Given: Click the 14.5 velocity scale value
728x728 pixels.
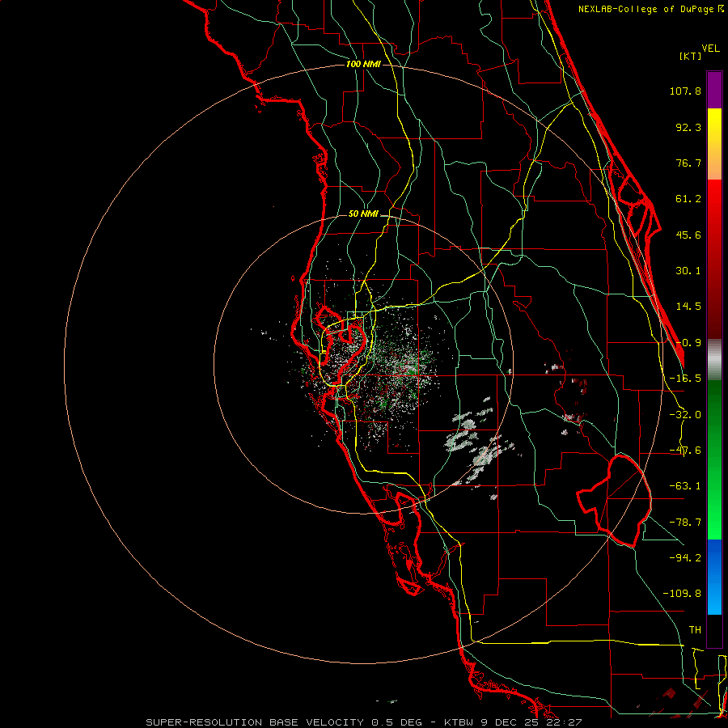Looking at the screenshot, I should 688,307.
